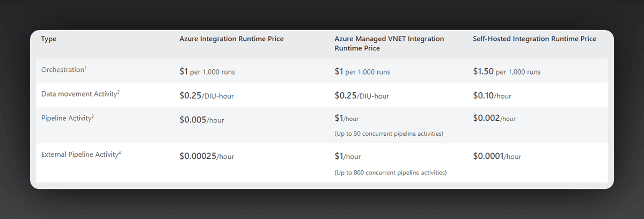Open footnote 2 next to Data movement Activity
Viewport: 644px width, 219px height.
pyautogui.click(x=118, y=91)
